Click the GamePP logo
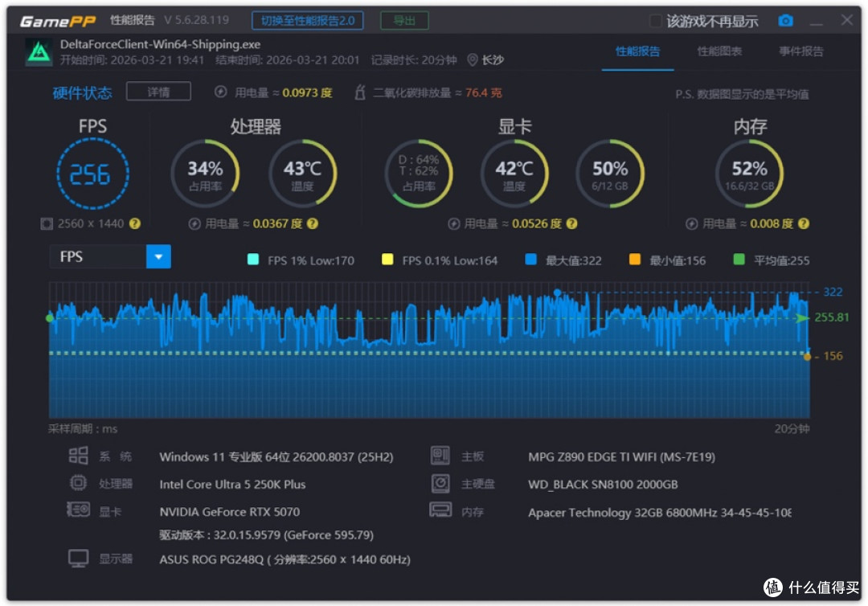 [x=58, y=21]
